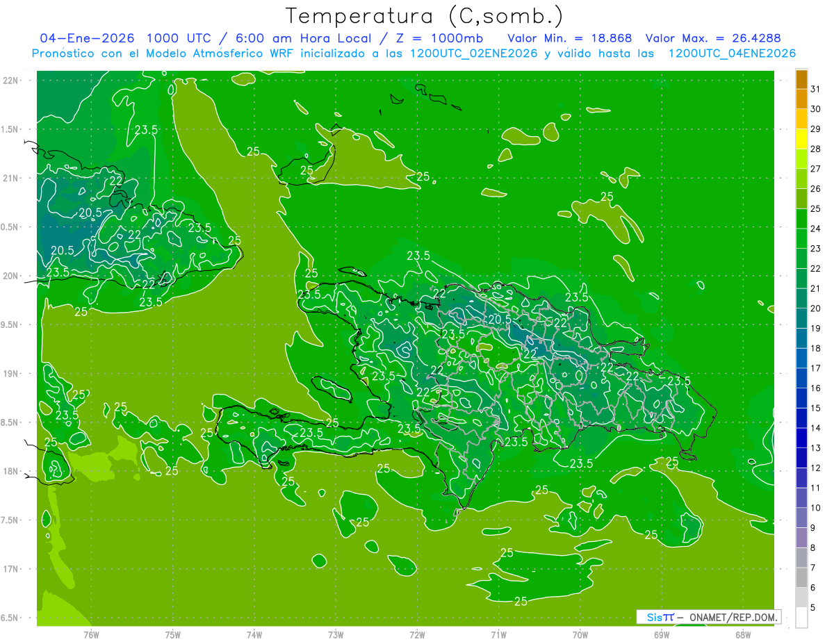The image size is (834, 644).
Task: Click the color scale value '12'
Action: [x=815, y=468]
